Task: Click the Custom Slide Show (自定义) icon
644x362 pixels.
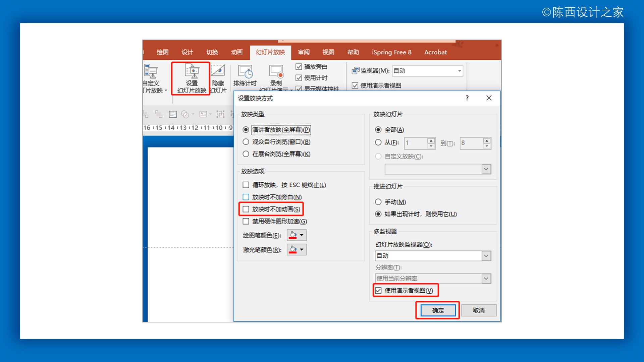Action: point(151,71)
